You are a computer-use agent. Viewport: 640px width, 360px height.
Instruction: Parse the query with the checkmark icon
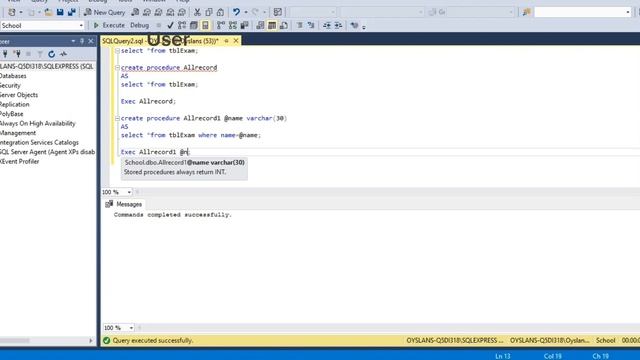(170, 25)
